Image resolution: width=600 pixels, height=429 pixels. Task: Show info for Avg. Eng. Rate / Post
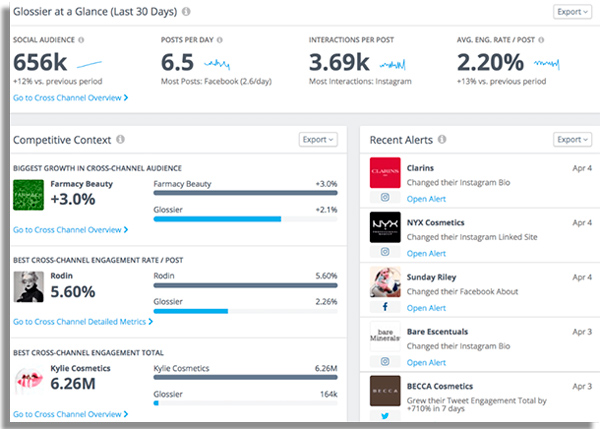pyautogui.click(x=541, y=40)
